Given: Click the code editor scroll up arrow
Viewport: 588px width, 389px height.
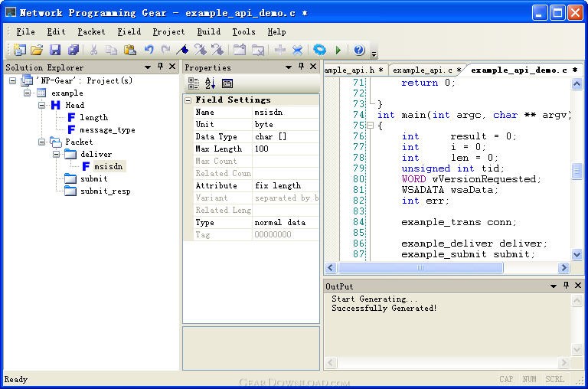Looking at the screenshot, I should point(577,83).
